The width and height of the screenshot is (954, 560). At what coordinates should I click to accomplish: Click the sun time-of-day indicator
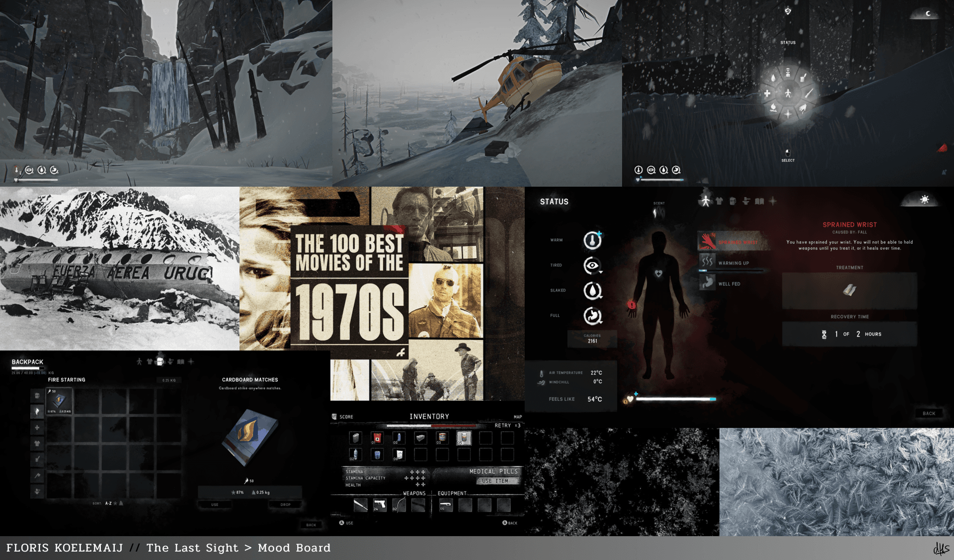(x=924, y=199)
